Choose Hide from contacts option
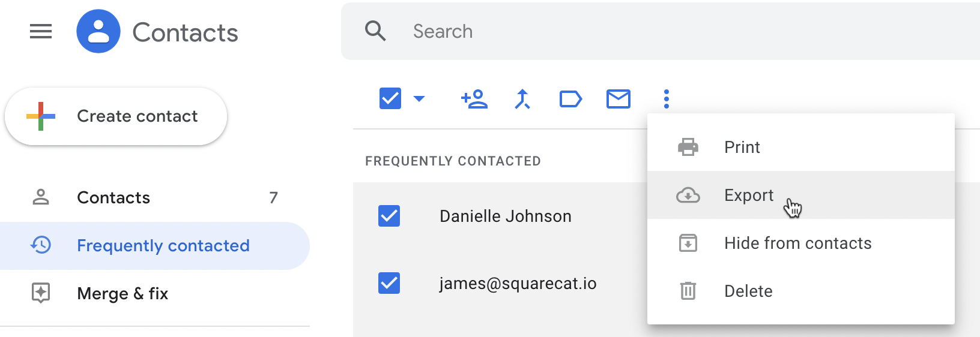 797,243
